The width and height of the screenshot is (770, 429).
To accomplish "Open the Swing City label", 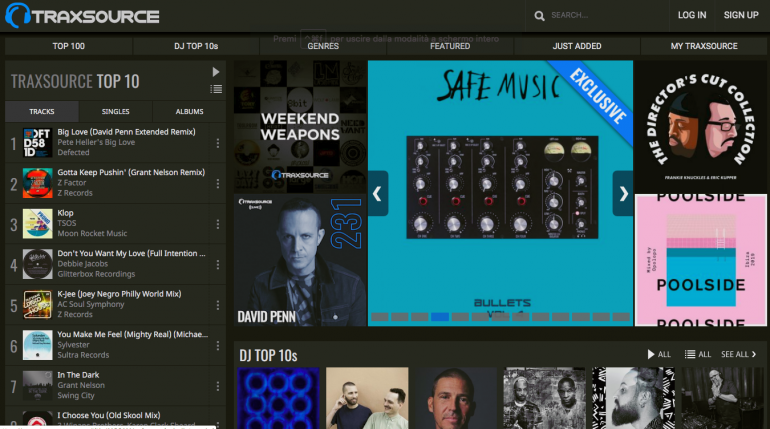I will pyautogui.click(x=76, y=396).
